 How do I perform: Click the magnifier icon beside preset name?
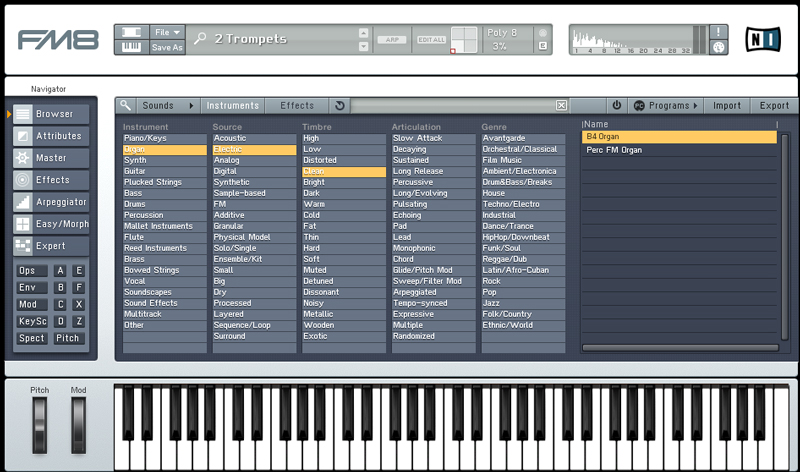(200, 38)
